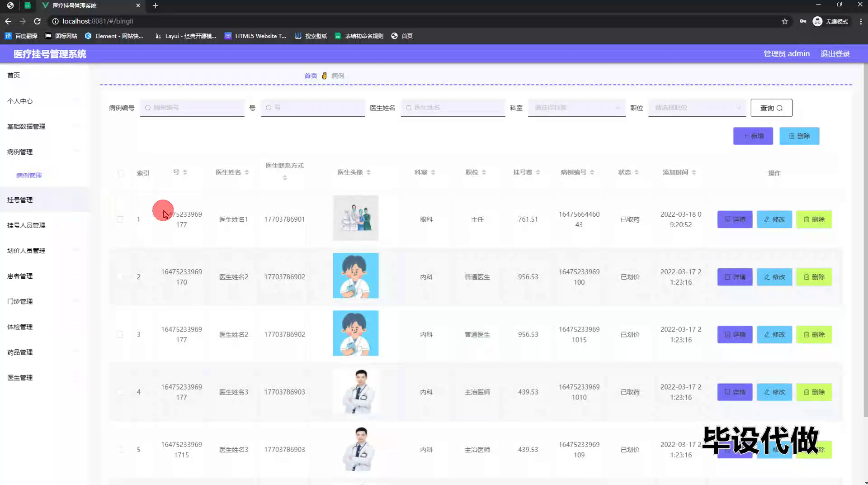This screenshot has height=485, width=868.
Task: Expand the 划价人员管理 sidebar menu
Action: pyautogui.click(x=44, y=250)
